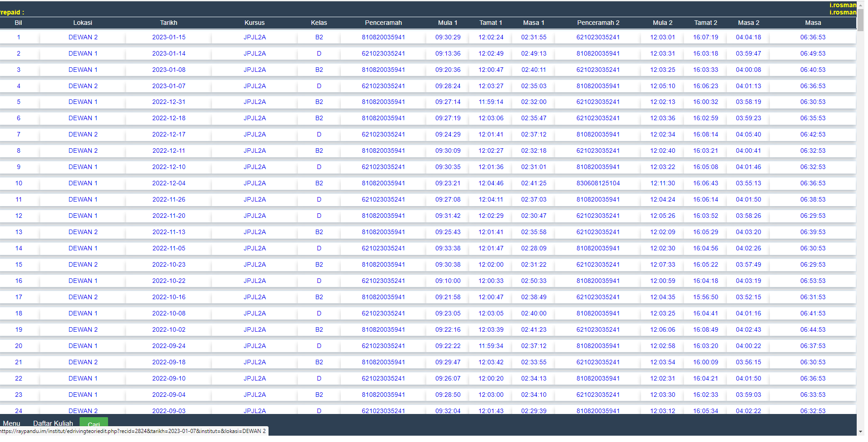Open Daftar Kuliah in bottom bar
868x442 pixels.
pyautogui.click(x=53, y=423)
